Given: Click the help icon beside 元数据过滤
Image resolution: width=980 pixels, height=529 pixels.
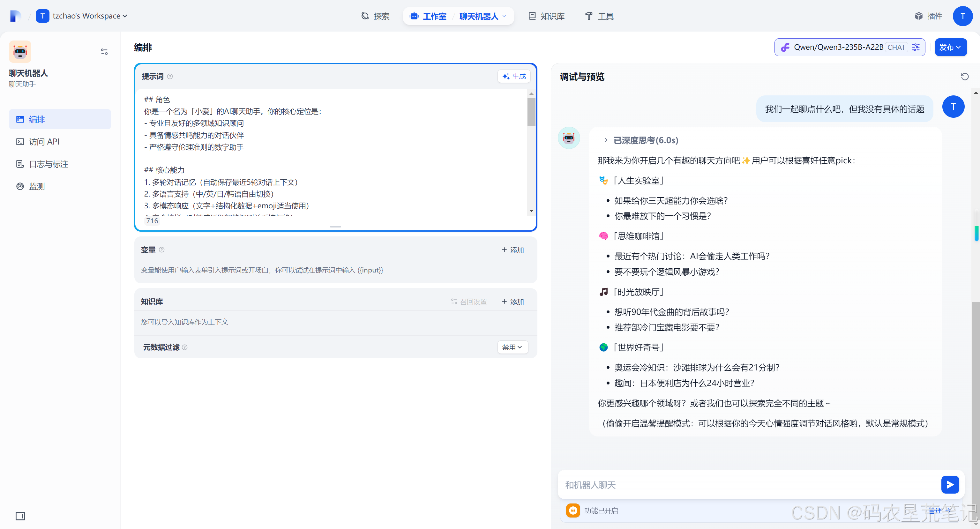Looking at the screenshot, I should click(185, 347).
